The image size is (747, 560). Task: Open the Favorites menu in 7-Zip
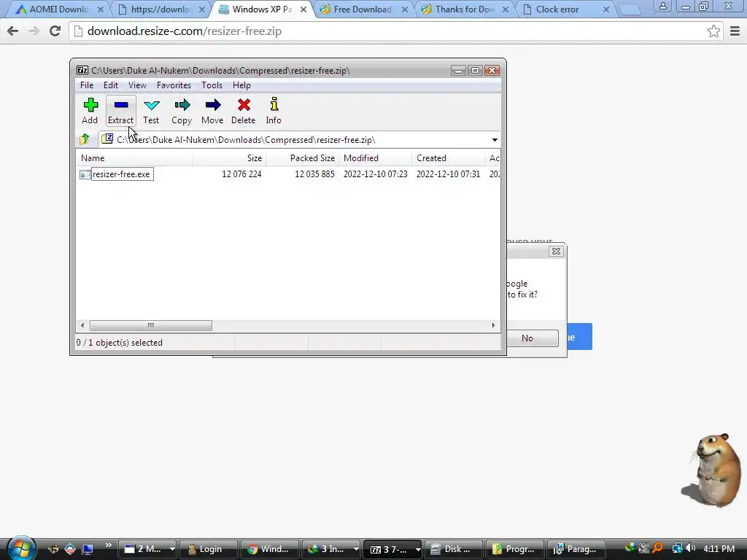[x=174, y=85]
